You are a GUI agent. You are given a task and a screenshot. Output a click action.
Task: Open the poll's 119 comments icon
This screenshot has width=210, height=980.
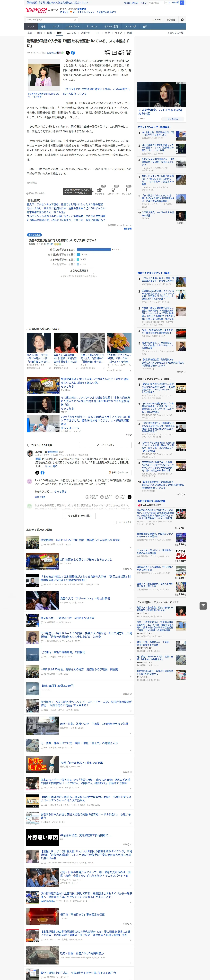[x=50, y=244]
